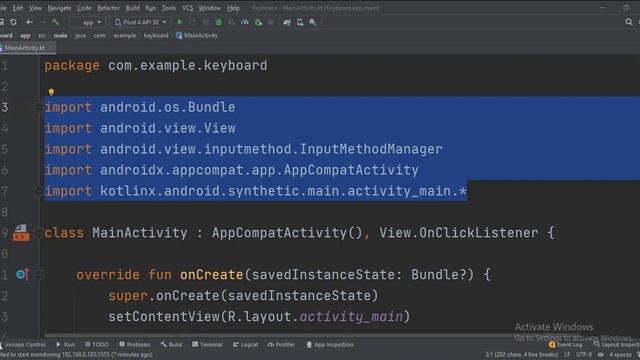Screen dimensions: 640x360
Task: Click the caret position 3:1 status entry
Action: click(x=521, y=355)
